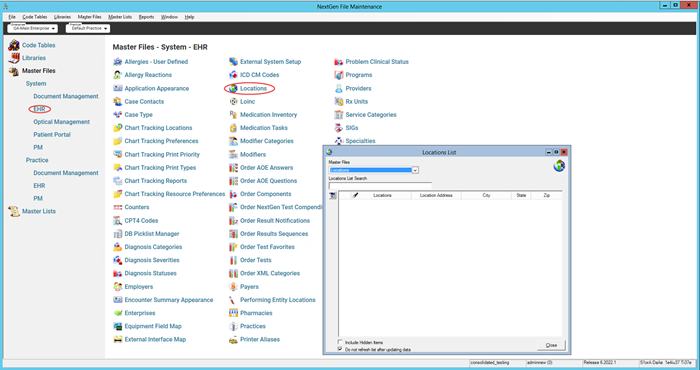Click the Master Files sidebar icon
Viewport: 700px width, 370px height.
coord(14,71)
